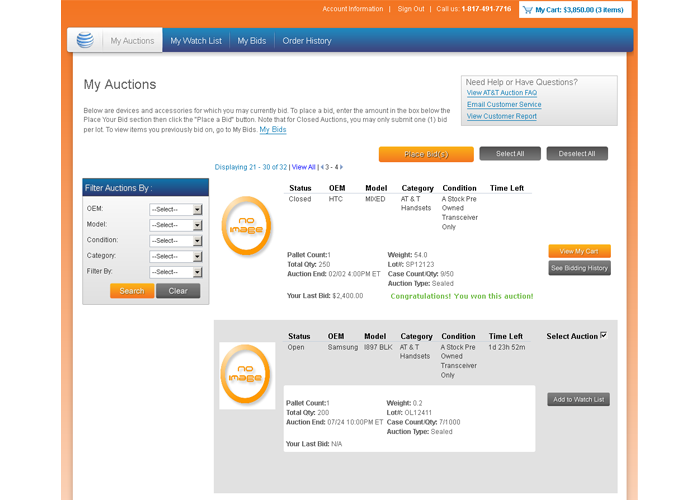
Task: Open My Cart $3,850.00 link
Action: click(x=579, y=10)
